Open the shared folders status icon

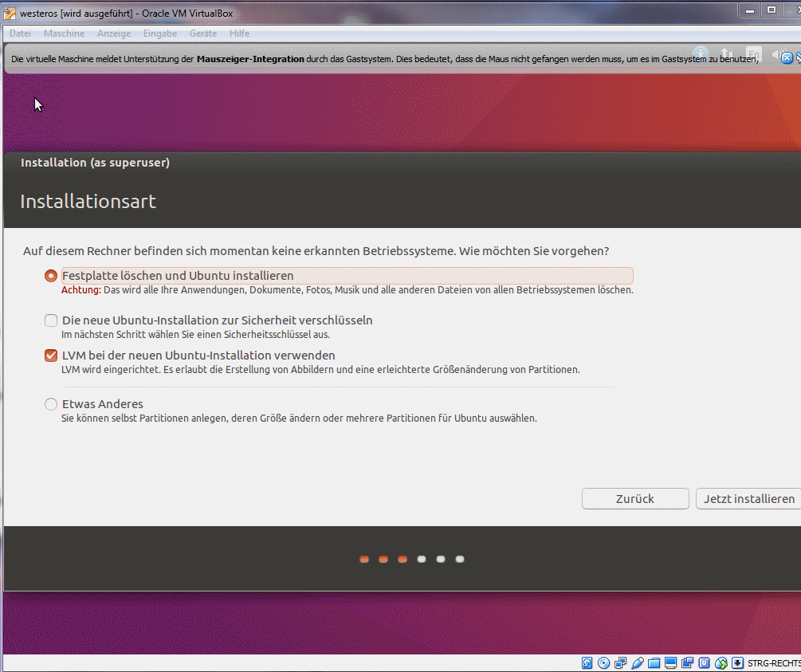(654, 663)
